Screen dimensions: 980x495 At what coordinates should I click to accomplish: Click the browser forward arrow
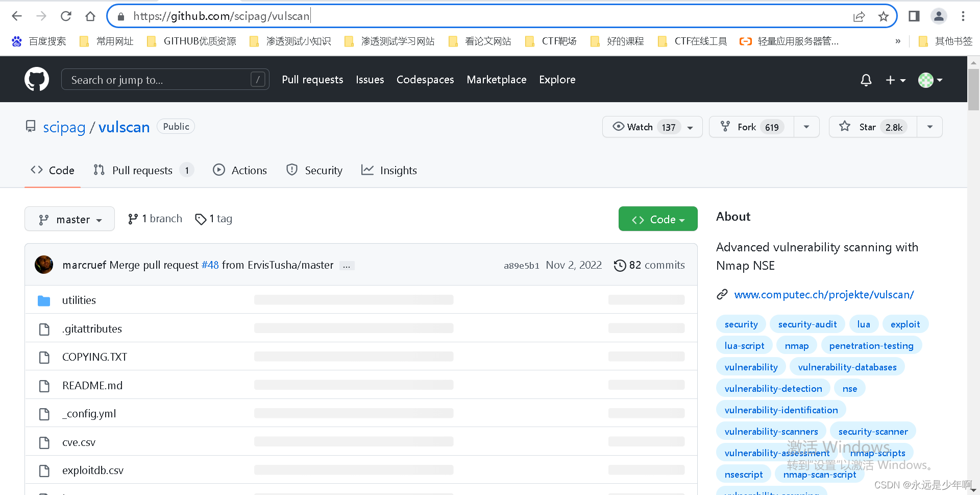pos(41,16)
